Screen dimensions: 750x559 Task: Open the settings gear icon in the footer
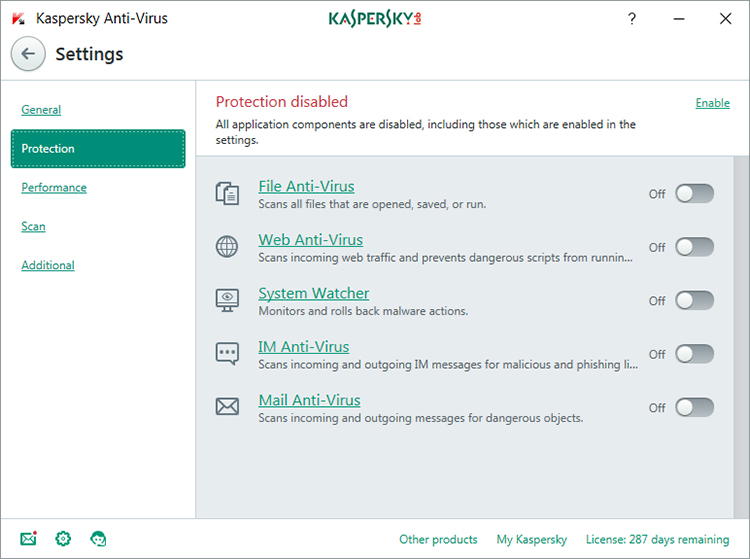pyautogui.click(x=63, y=539)
